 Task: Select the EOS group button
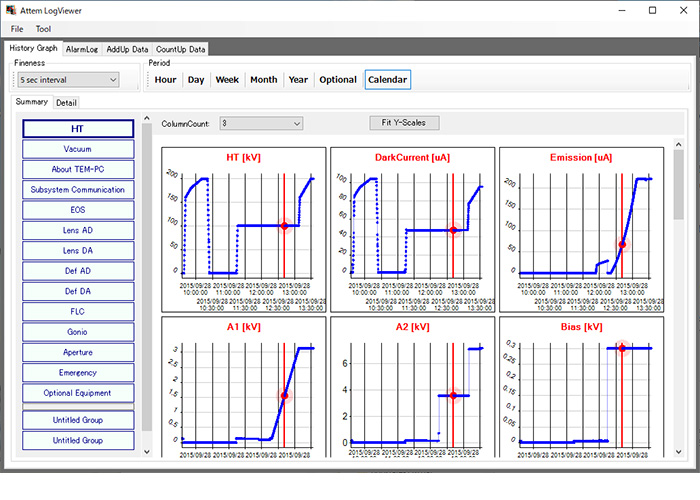[x=78, y=210]
